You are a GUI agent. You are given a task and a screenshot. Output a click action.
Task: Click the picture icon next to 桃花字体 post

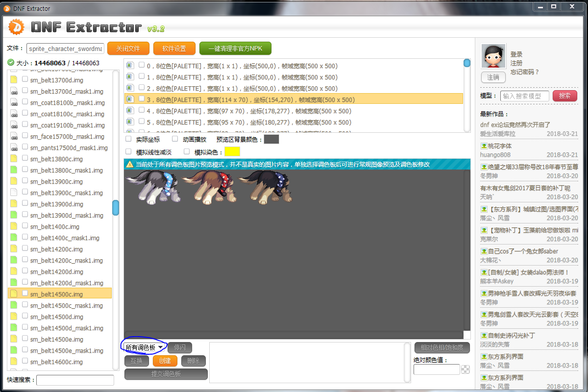(484, 146)
